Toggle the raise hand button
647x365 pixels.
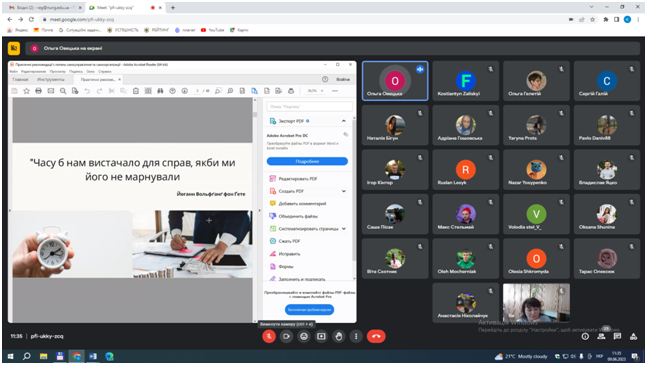pos(339,337)
